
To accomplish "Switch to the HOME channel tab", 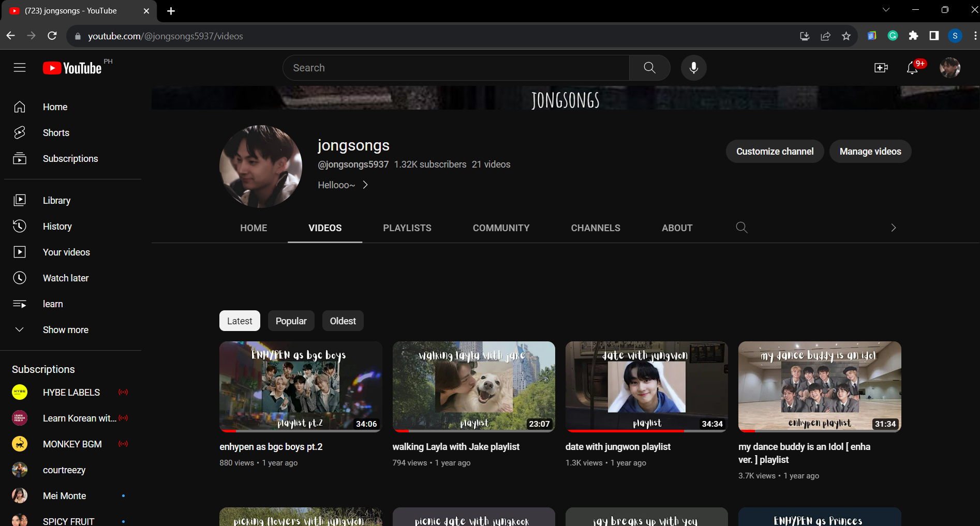I will point(254,228).
